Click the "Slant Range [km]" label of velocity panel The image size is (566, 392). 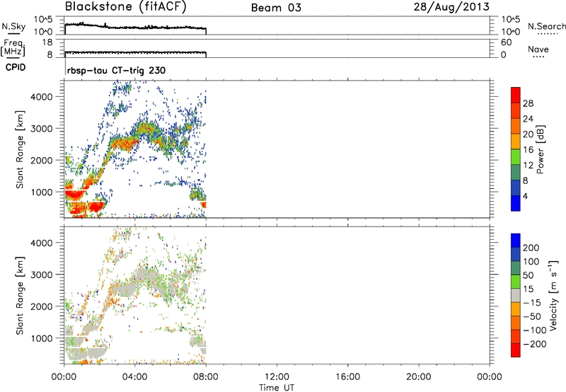(x=20, y=296)
